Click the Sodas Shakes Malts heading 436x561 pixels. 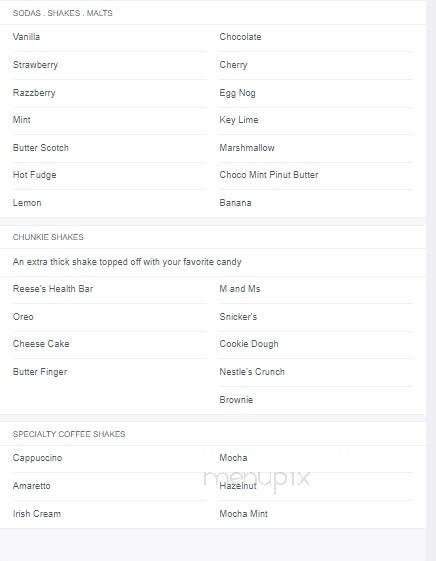(x=62, y=13)
